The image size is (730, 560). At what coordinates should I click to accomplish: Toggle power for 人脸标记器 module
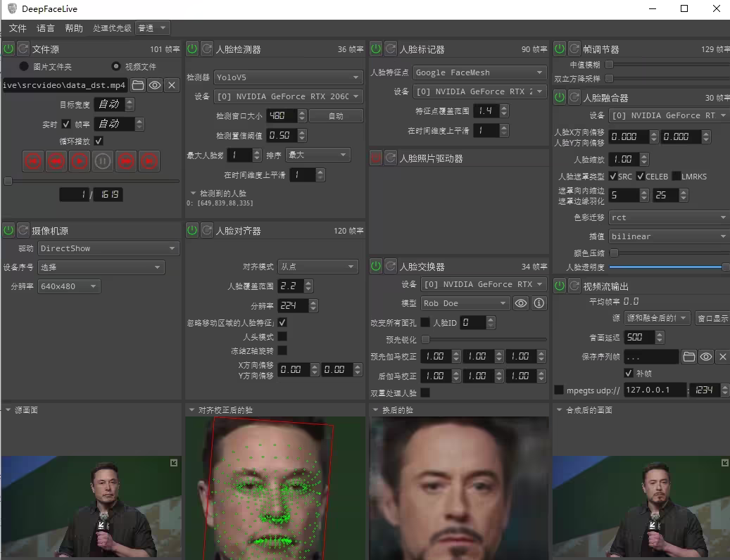pyautogui.click(x=376, y=49)
